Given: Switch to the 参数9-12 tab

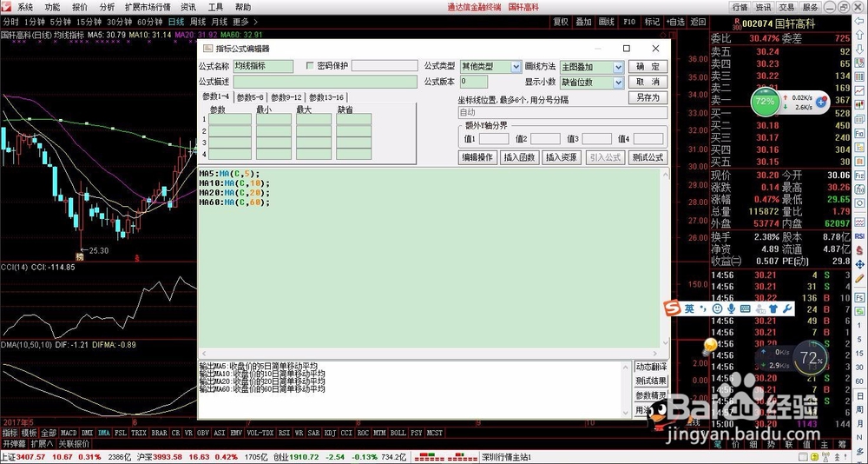Looking at the screenshot, I should click(286, 97).
